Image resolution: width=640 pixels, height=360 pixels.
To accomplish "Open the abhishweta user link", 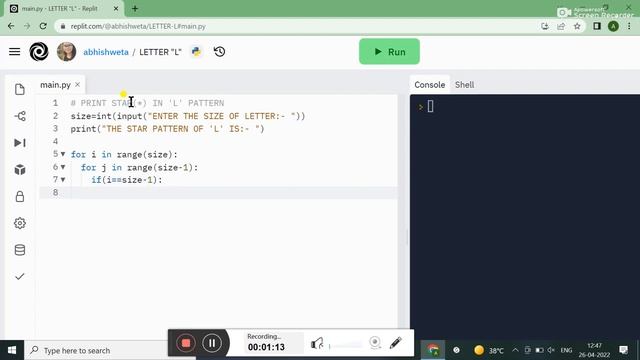I will tap(106, 52).
